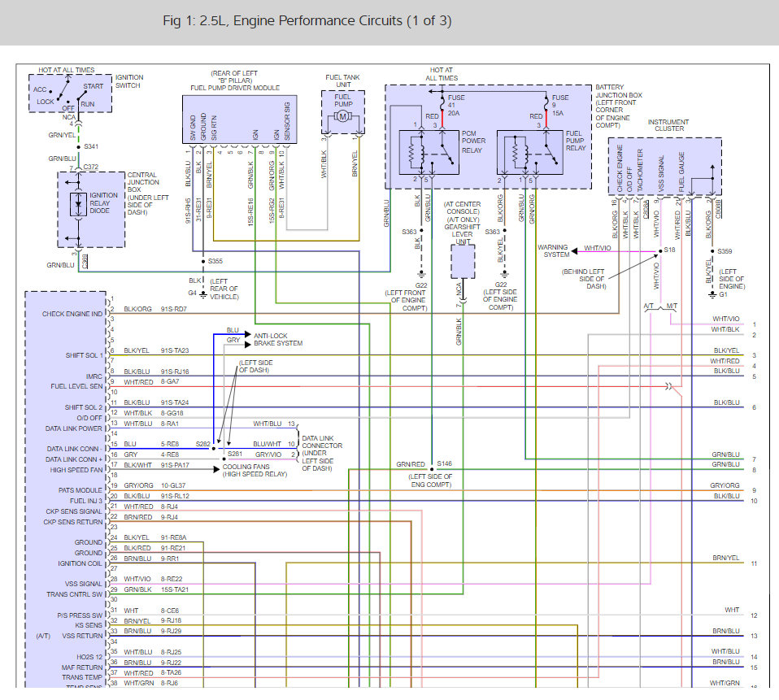Click the S355 splice dot
779x700 pixels.
[203, 261]
